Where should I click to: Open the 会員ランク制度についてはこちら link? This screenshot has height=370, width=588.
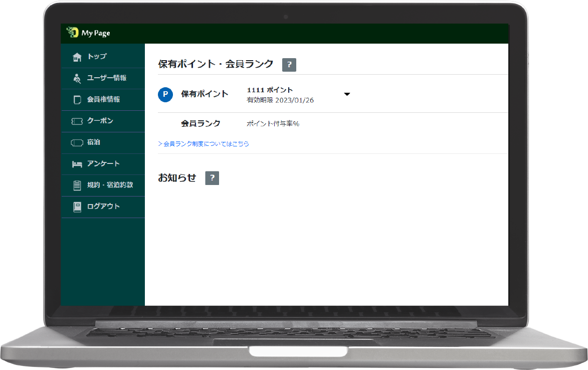click(x=204, y=144)
